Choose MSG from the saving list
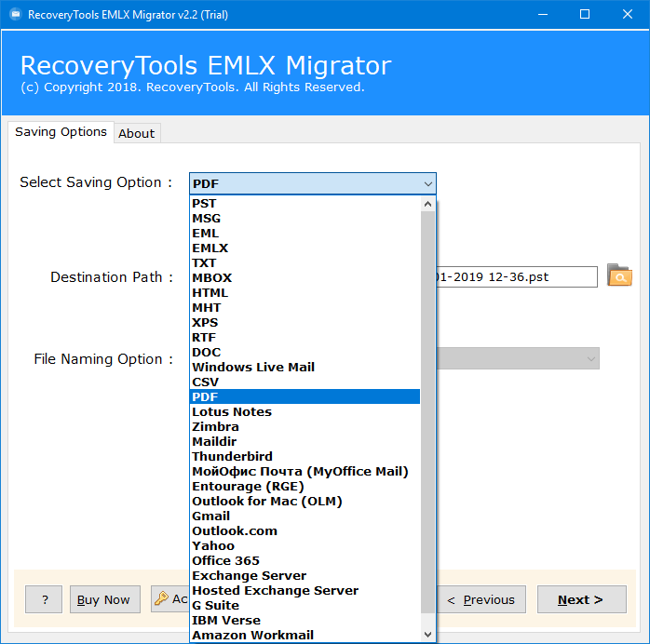 click(x=305, y=219)
